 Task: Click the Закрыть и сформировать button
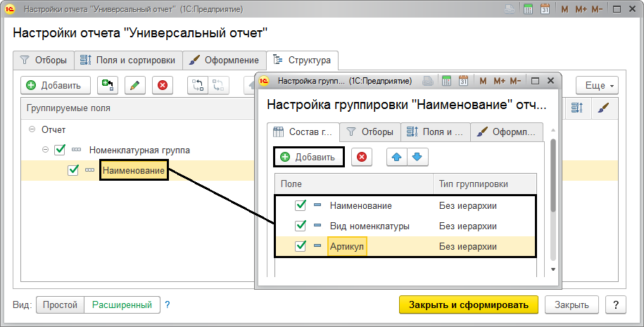pyautogui.click(x=468, y=304)
